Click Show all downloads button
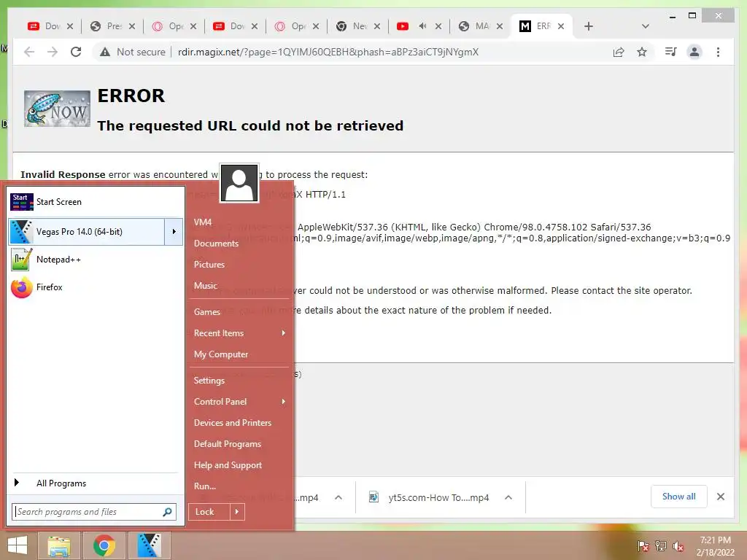Screen dimensions: 747x560 click(x=679, y=497)
